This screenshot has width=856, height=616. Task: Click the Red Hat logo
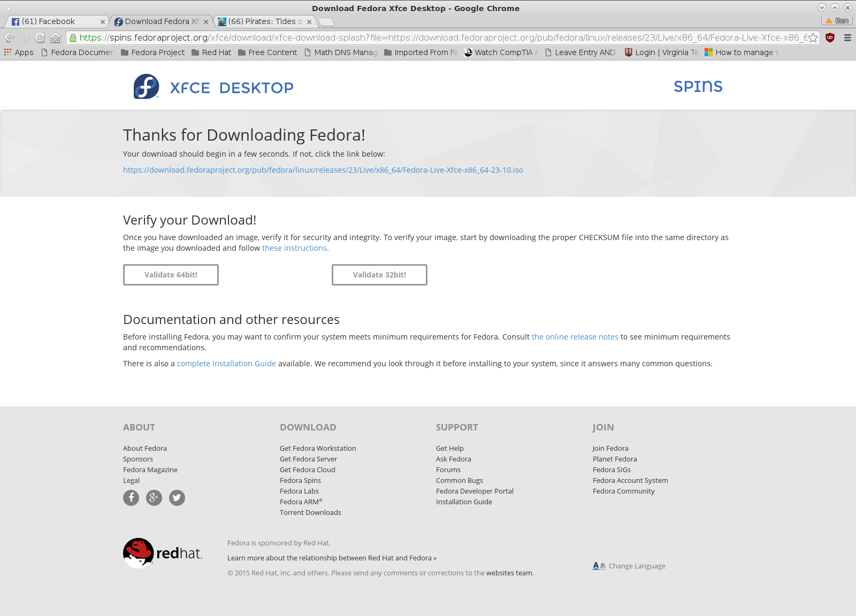point(163,553)
